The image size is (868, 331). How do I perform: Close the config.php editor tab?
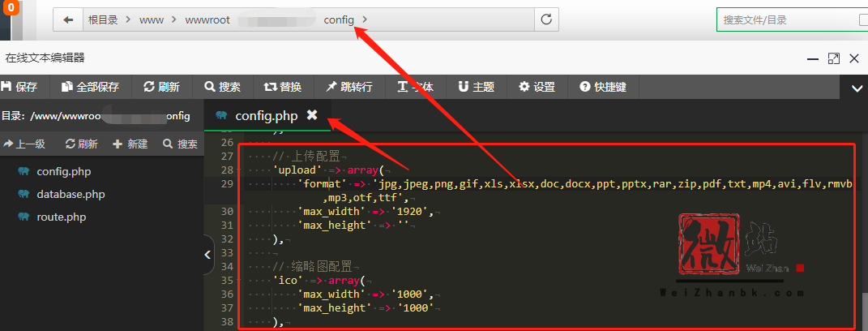[x=312, y=116]
